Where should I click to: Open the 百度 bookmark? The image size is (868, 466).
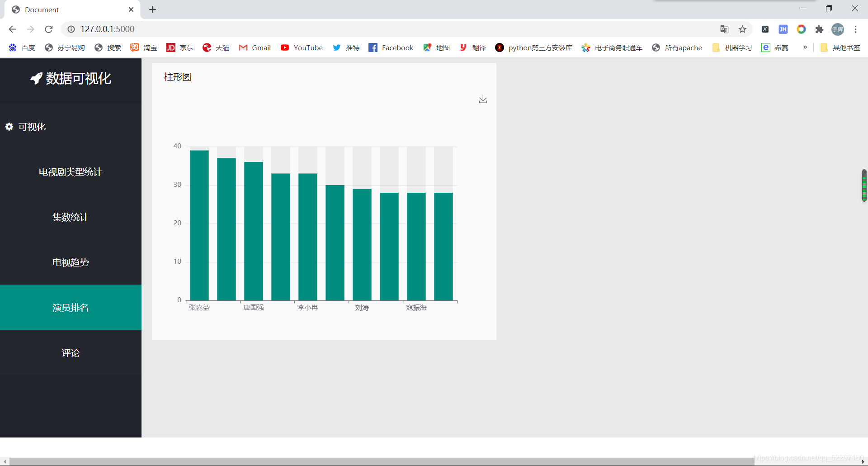(22, 48)
